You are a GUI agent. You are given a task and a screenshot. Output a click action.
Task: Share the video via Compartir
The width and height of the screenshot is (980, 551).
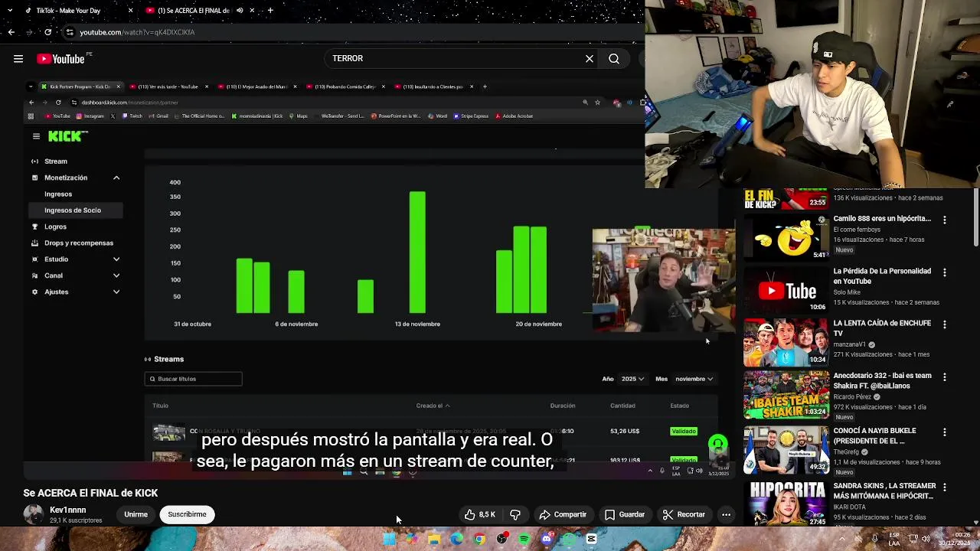tap(563, 515)
